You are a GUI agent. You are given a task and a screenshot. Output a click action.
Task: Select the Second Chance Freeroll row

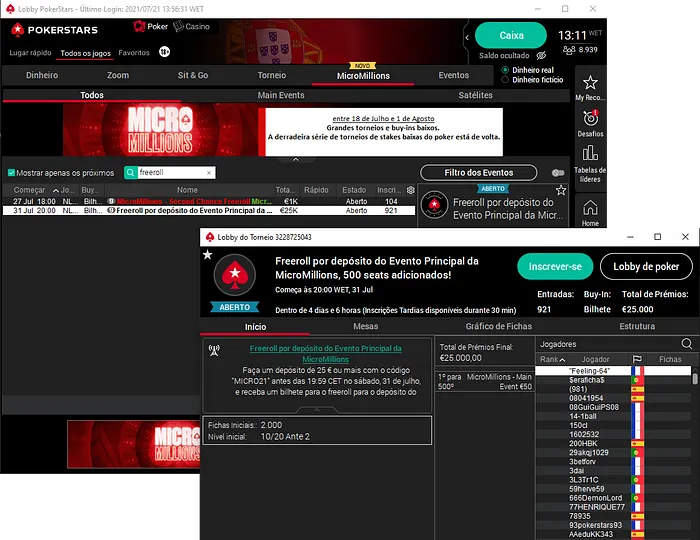coord(209,201)
